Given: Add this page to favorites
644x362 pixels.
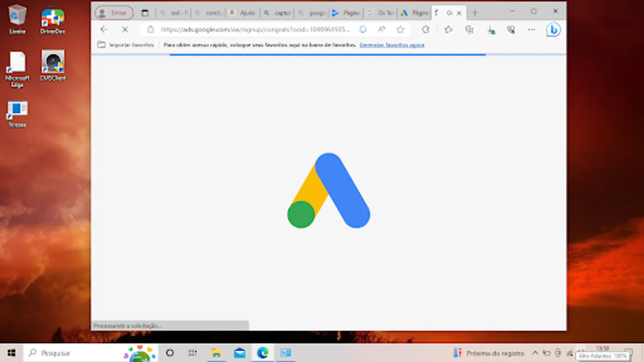Looking at the screenshot, I should pyautogui.click(x=400, y=29).
